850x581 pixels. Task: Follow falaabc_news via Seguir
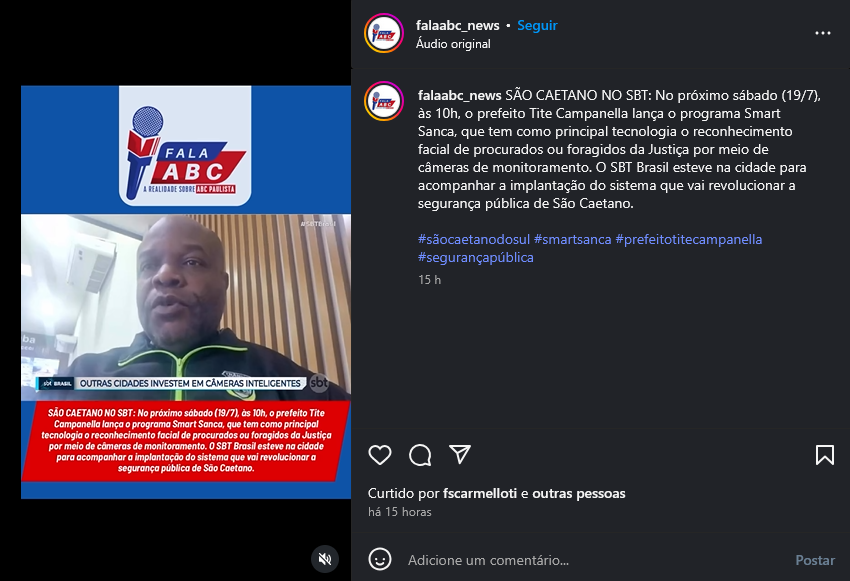(x=537, y=25)
